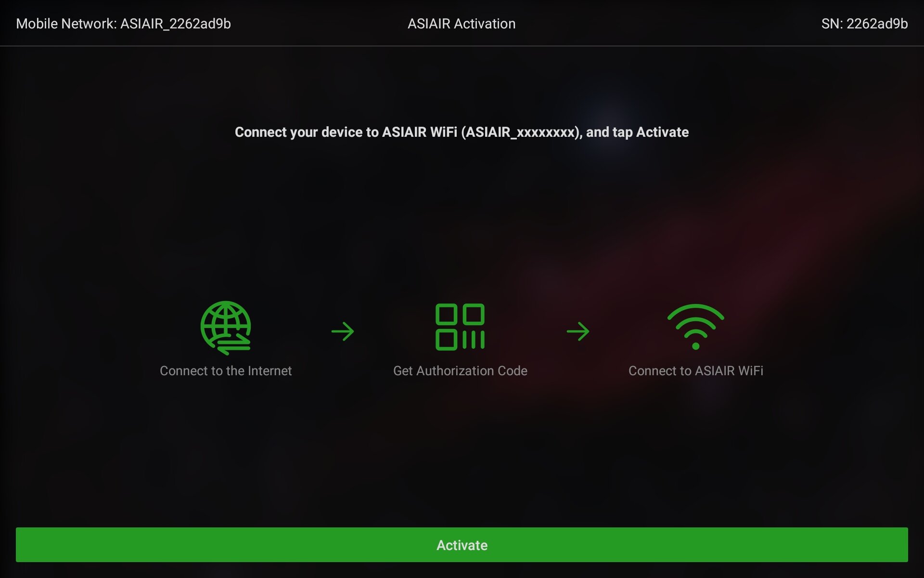Viewport: 924px width, 578px height.
Task: Click the dot of the WiFi icon
Action: [695, 346]
